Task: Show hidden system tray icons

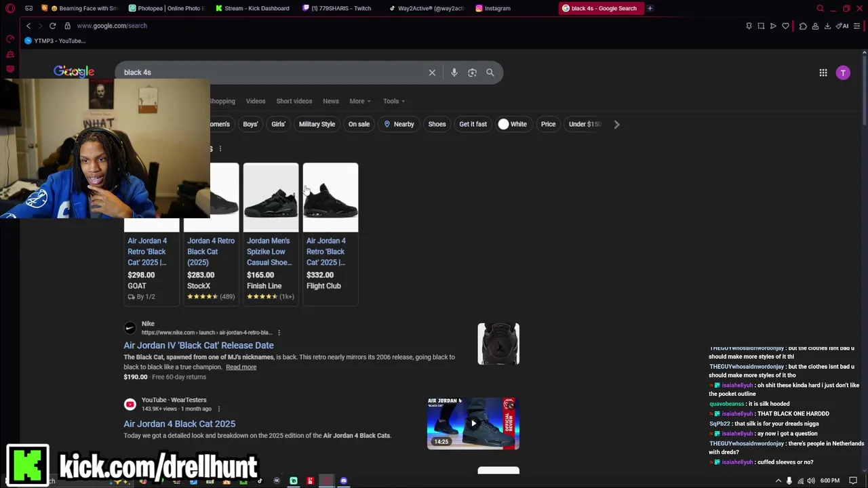Action: (778, 481)
